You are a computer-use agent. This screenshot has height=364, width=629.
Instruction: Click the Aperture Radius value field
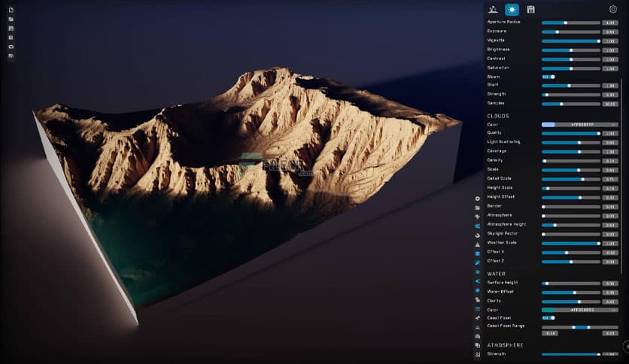610,23
